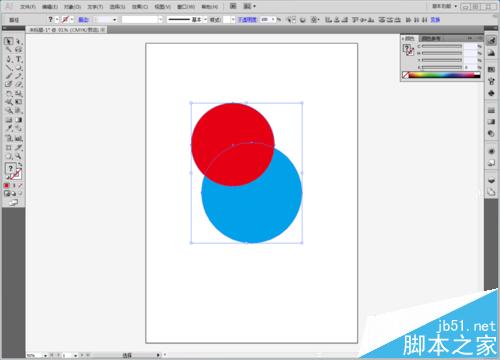Image resolution: width=500 pixels, height=360 pixels.
Task: Click the Go to Bridge icon
Action: point(233,6)
